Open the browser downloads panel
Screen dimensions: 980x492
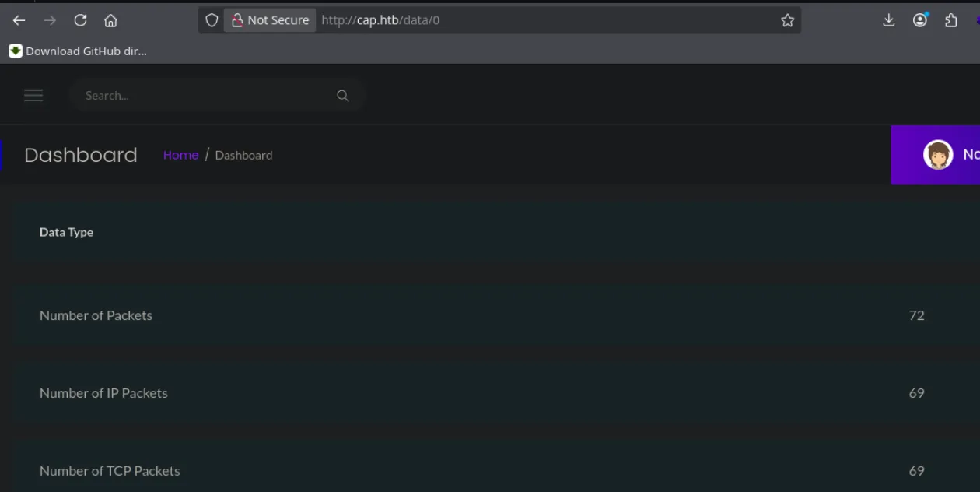click(x=889, y=20)
